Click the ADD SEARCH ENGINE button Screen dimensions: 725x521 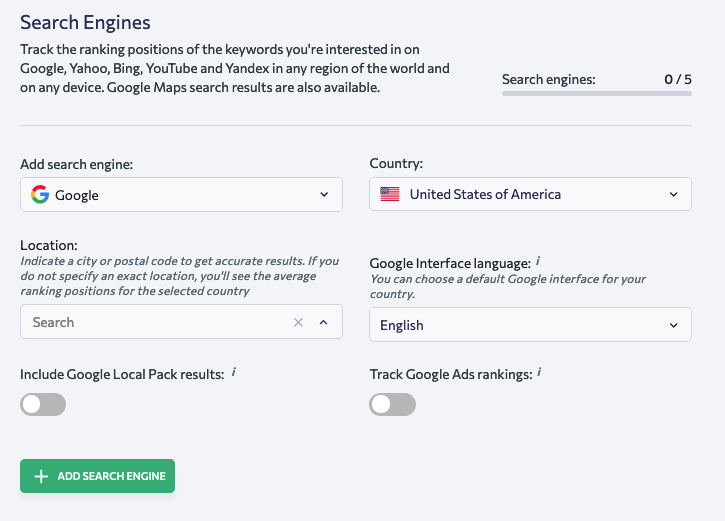(98, 476)
